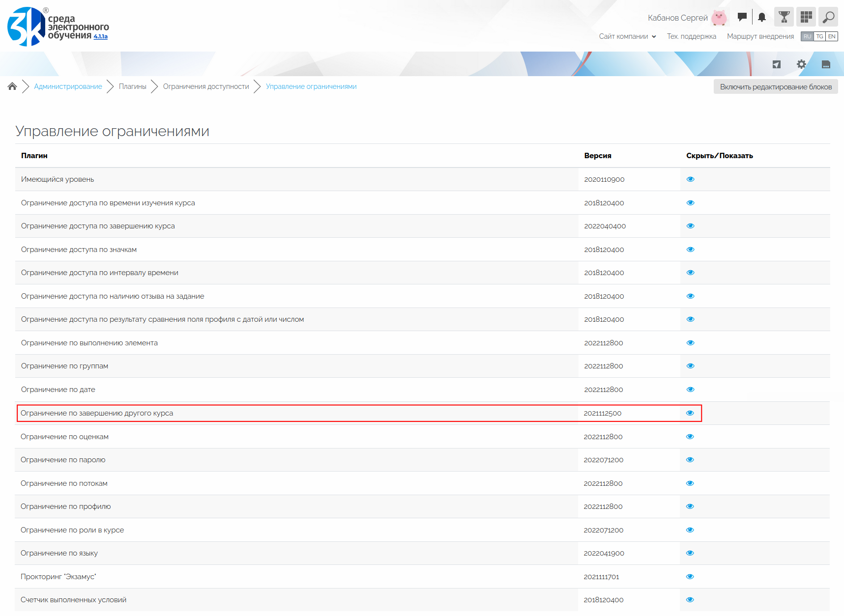Toggle visibility of 'Ограничение по дате'

[690, 390]
